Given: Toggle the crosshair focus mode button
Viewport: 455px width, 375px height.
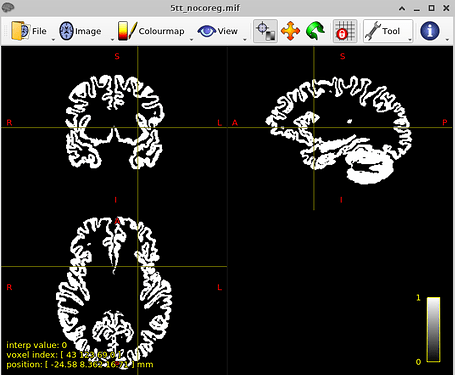Looking at the screenshot, I should (265, 31).
